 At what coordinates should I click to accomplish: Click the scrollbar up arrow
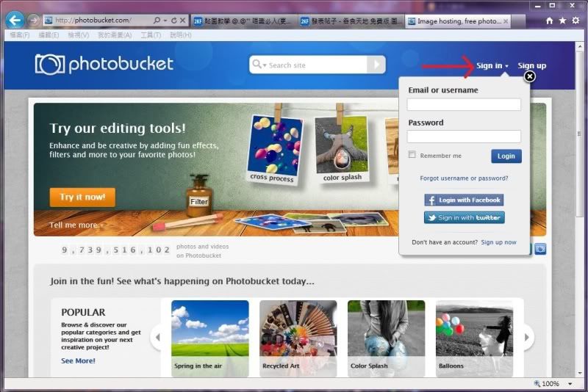pyautogui.click(x=580, y=46)
